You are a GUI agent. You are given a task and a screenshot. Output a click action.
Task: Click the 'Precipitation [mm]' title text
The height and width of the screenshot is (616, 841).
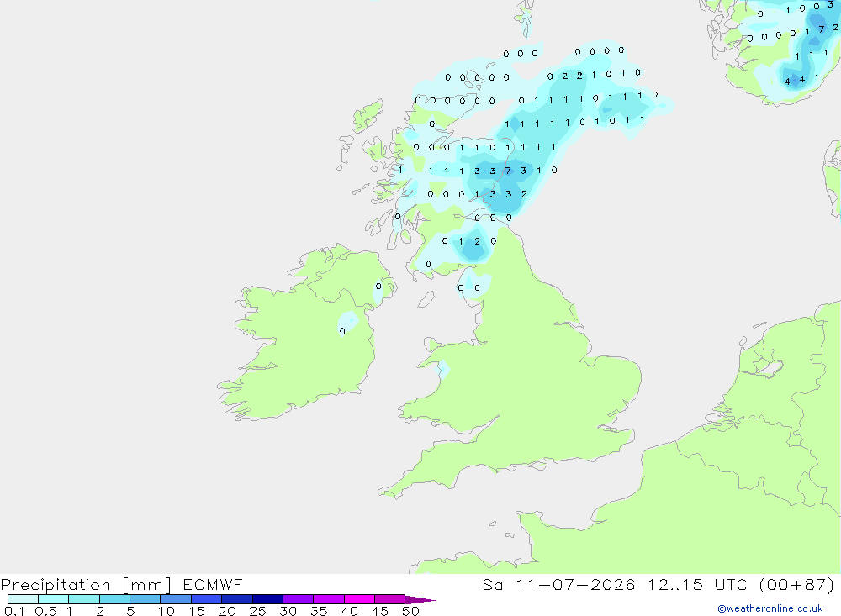(86, 584)
